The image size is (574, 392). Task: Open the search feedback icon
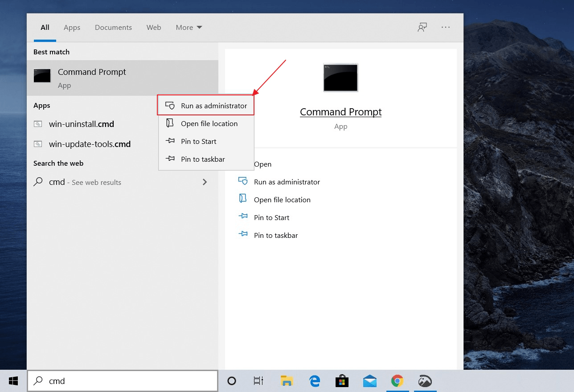pos(422,27)
